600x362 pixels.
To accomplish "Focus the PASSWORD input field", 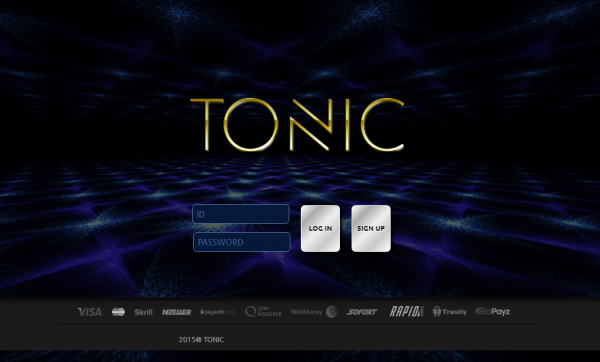I will 241,242.
